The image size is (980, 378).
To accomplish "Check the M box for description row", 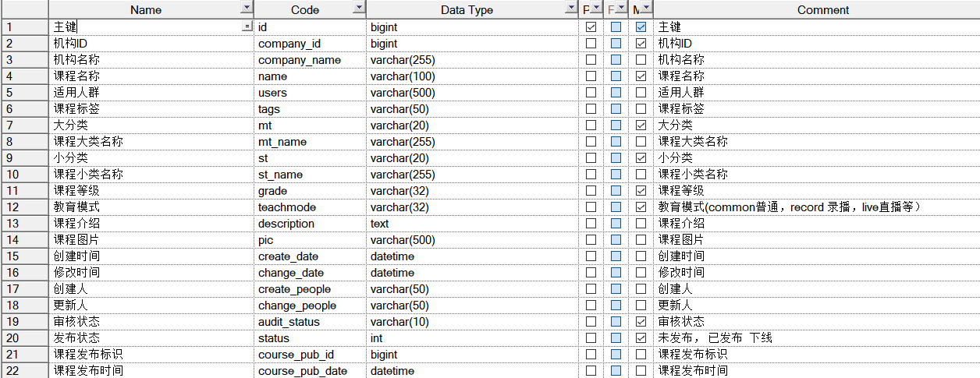I will click(x=641, y=224).
